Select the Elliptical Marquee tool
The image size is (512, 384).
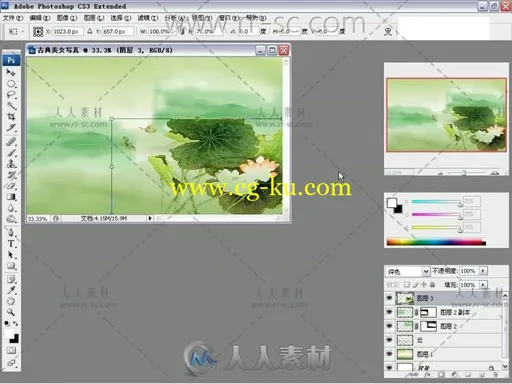(11, 84)
